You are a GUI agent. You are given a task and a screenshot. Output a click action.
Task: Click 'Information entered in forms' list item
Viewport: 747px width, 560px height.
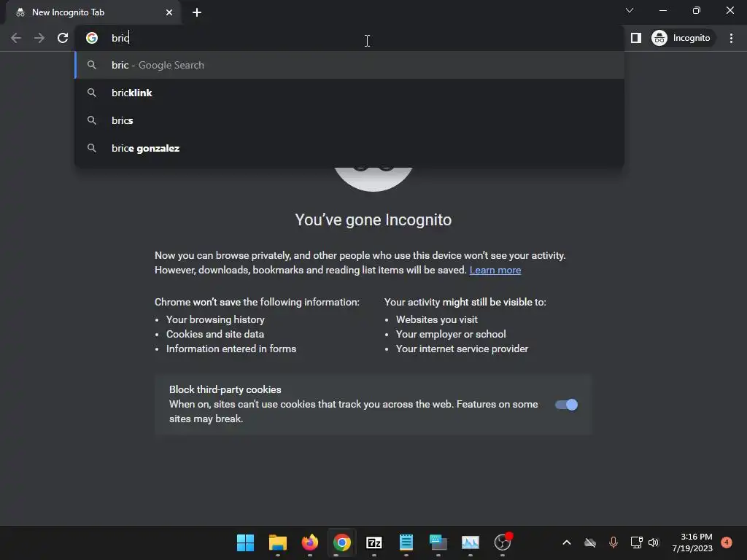click(x=231, y=349)
